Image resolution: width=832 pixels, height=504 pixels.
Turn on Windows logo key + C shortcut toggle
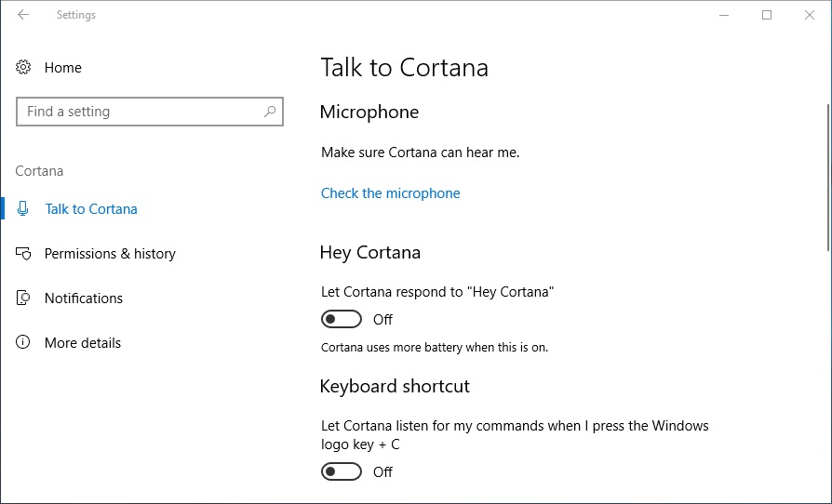(x=342, y=471)
